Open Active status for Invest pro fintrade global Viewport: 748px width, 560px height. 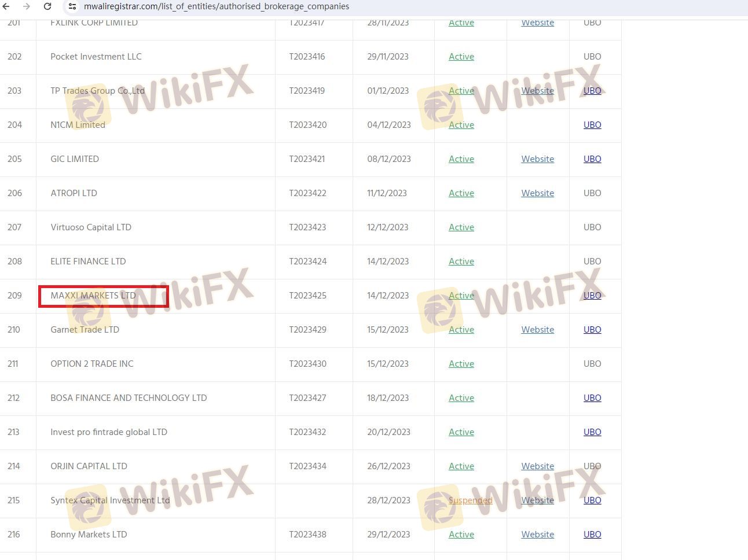pyautogui.click(x=461, y=432)
